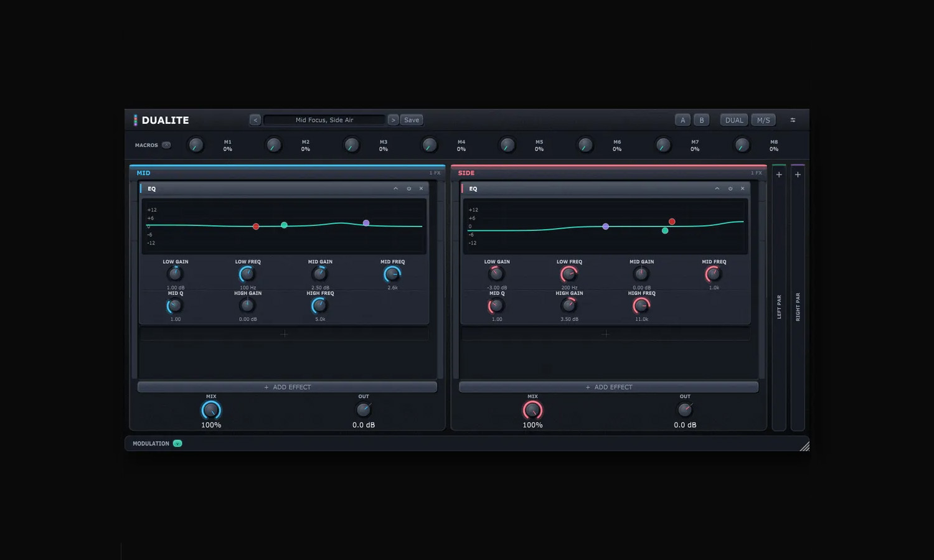Add effect to Right Par lane
Image resolution: width=934 pixels, height=560 pixels.
(x=798, y=175)
